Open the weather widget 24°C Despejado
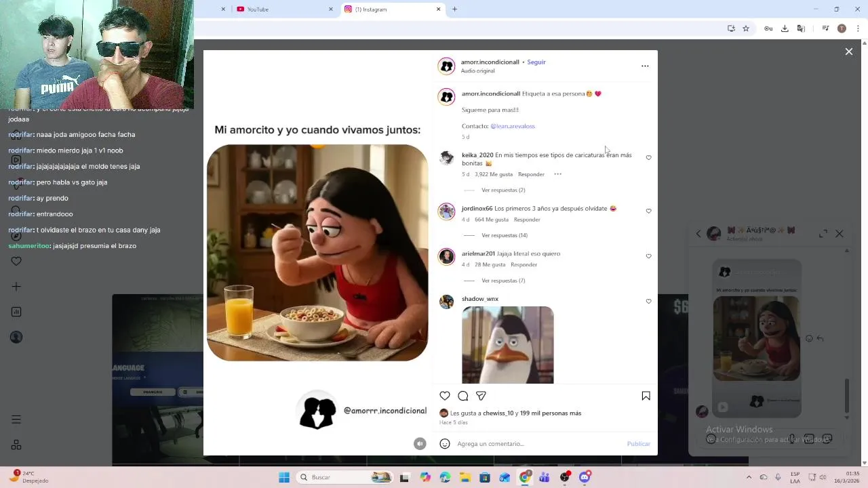 [x=28, y=477]
